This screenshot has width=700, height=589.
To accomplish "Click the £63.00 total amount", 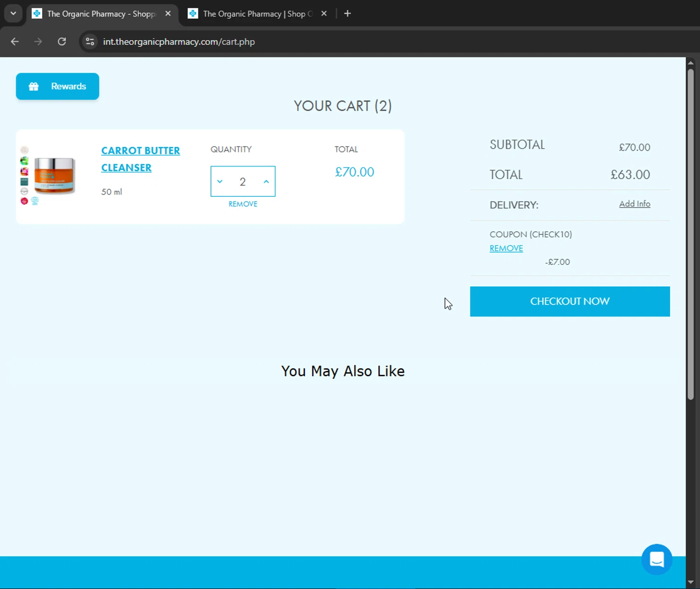I will pyautogui.click(x=630, y=174).
